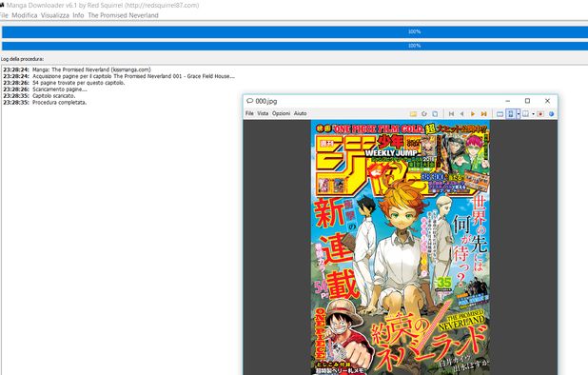Open folder icon in image viewer toolbar
Image resolution: width=588 pixels, height=375 pixels.
[413, 113]
